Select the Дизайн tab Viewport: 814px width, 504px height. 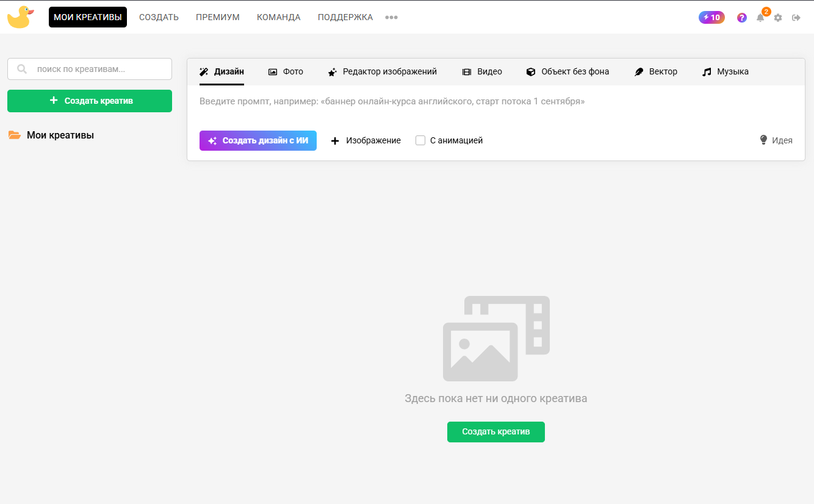pos(222,71)
